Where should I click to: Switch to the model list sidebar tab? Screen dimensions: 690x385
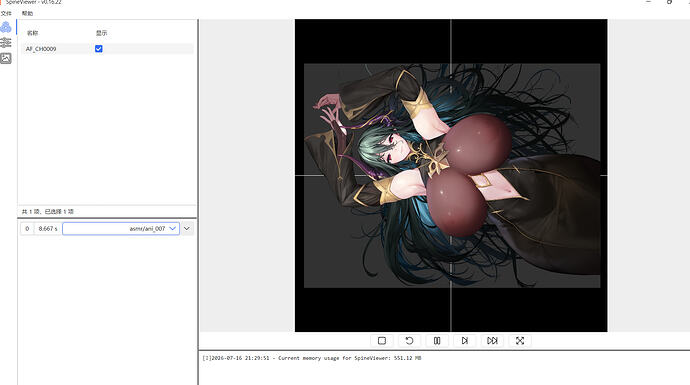click(x=6, y=27)
